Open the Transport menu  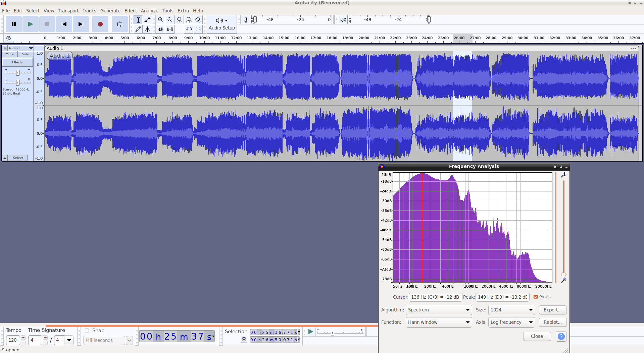click(68, 11)
